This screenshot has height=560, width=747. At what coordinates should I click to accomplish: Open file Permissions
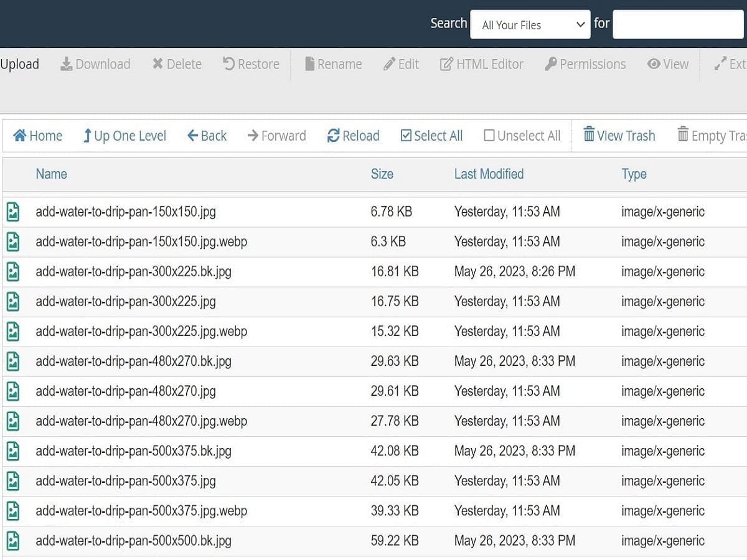pyautogui.click(x=585, y=63)
